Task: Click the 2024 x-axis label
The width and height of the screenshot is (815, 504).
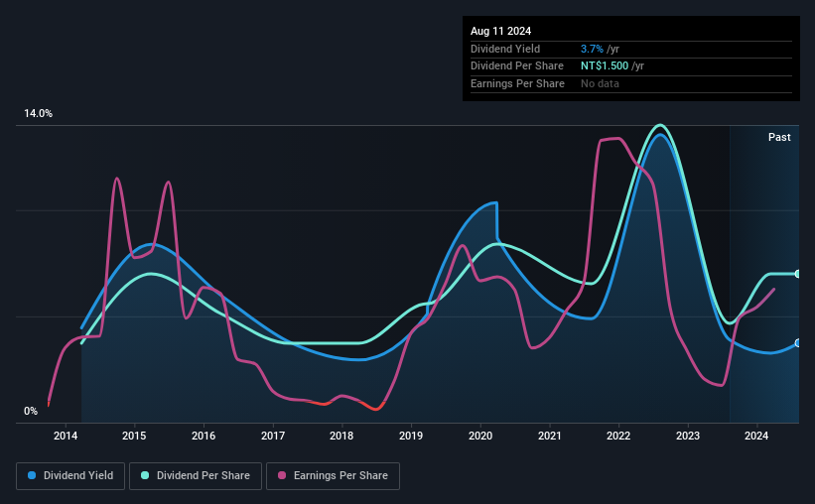Action: click(x=756, y=436)
